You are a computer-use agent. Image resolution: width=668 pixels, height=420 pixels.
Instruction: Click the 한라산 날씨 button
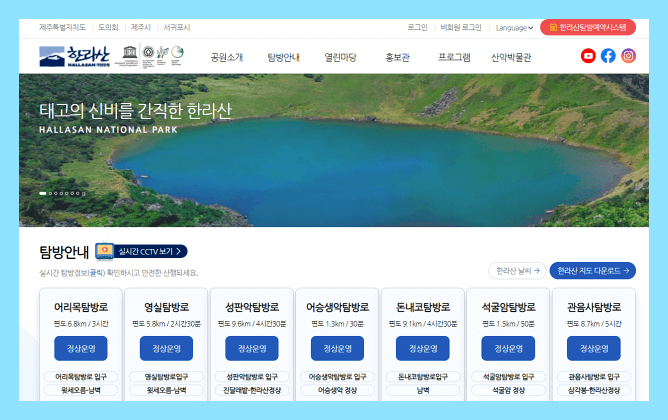click(x=517, y=270)
